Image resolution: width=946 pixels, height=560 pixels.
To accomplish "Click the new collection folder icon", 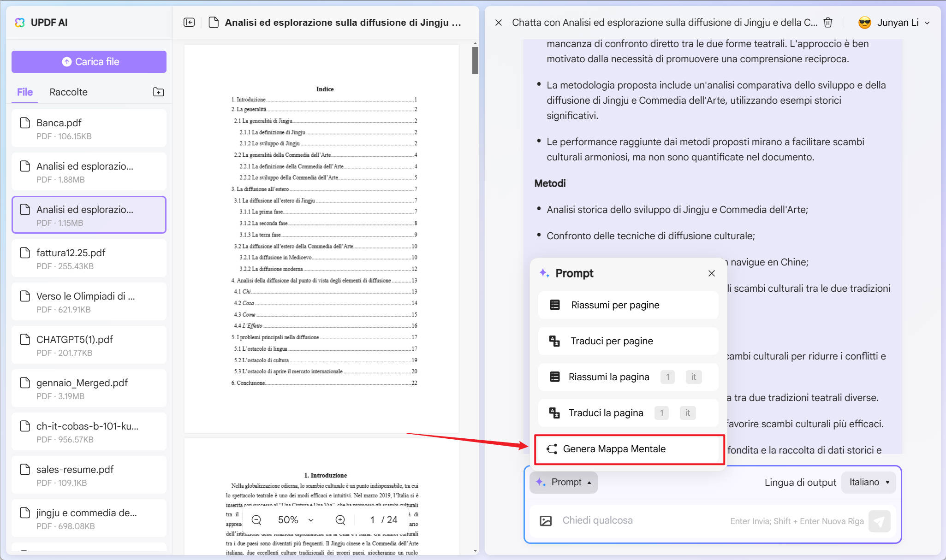I will click(x=158, y=92).
